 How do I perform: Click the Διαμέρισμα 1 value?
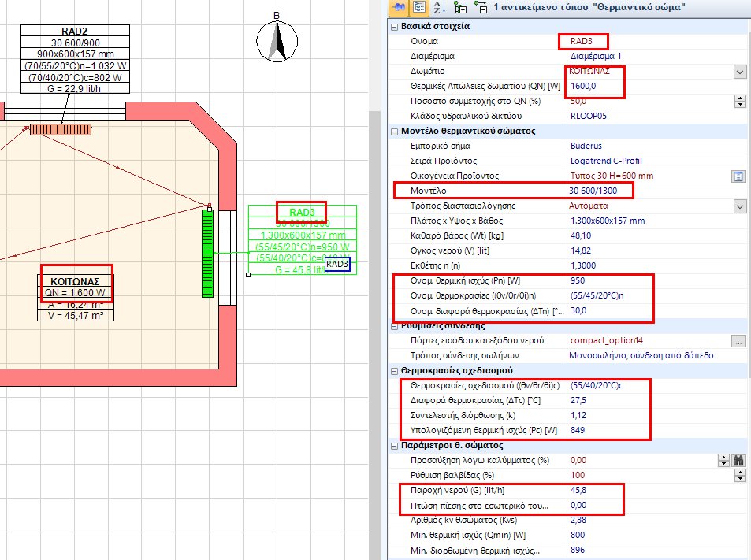tap(596, 56)
